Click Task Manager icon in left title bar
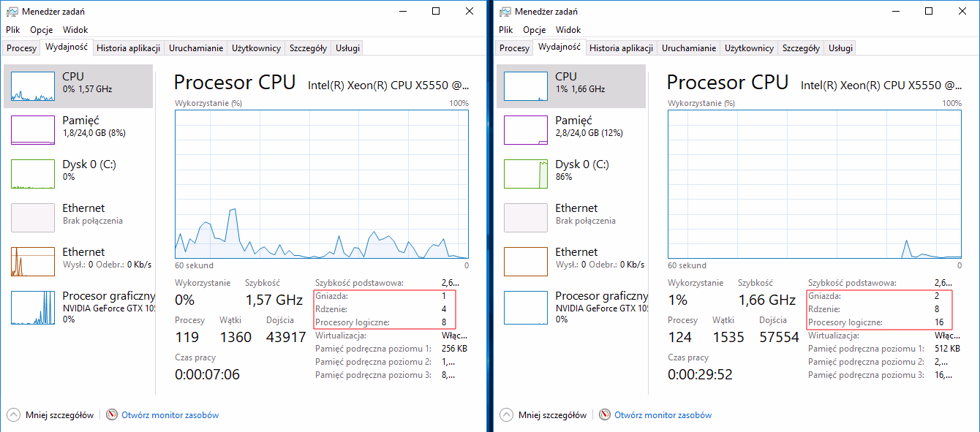This screenshot has width=980, height=432. point(12,12)
